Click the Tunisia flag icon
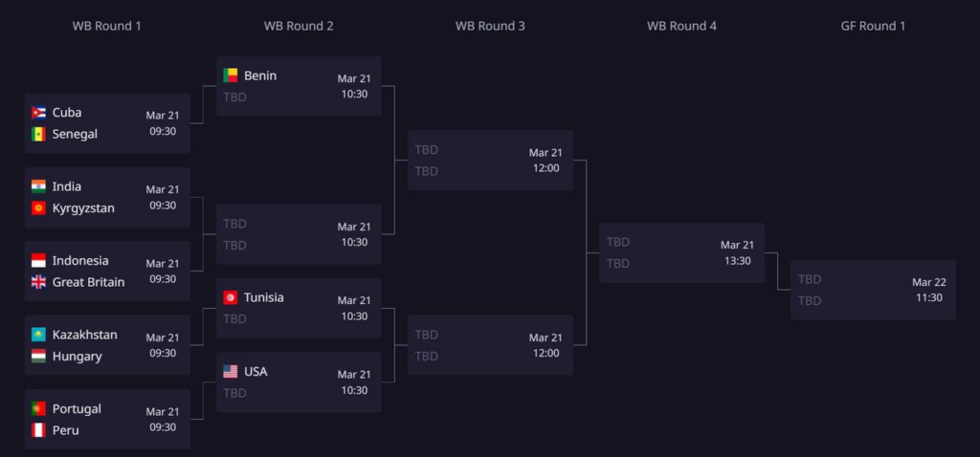 231,297
